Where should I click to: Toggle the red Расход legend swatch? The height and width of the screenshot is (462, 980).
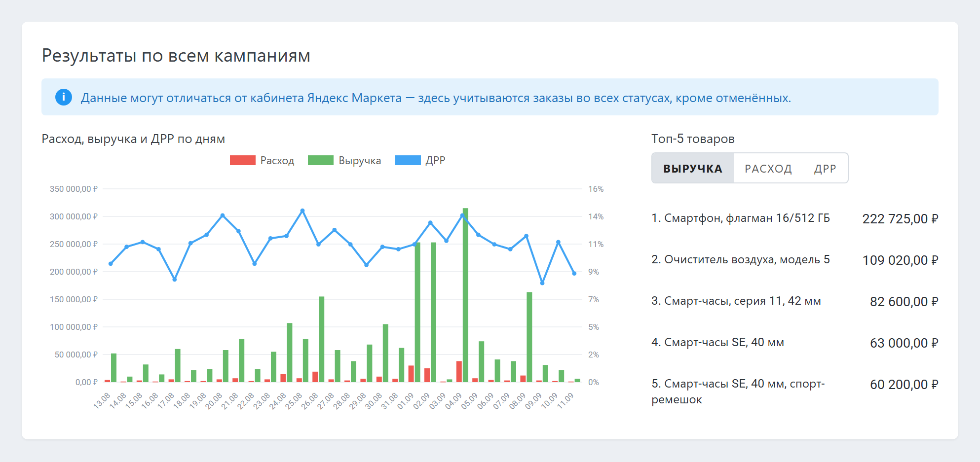click(x=242, y=160)
